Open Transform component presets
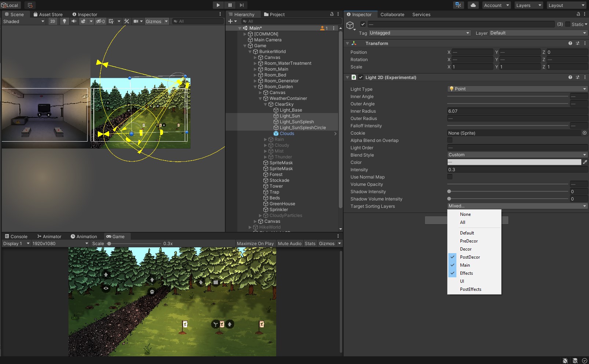The image size is (589, 364). [x=578, y=43]
